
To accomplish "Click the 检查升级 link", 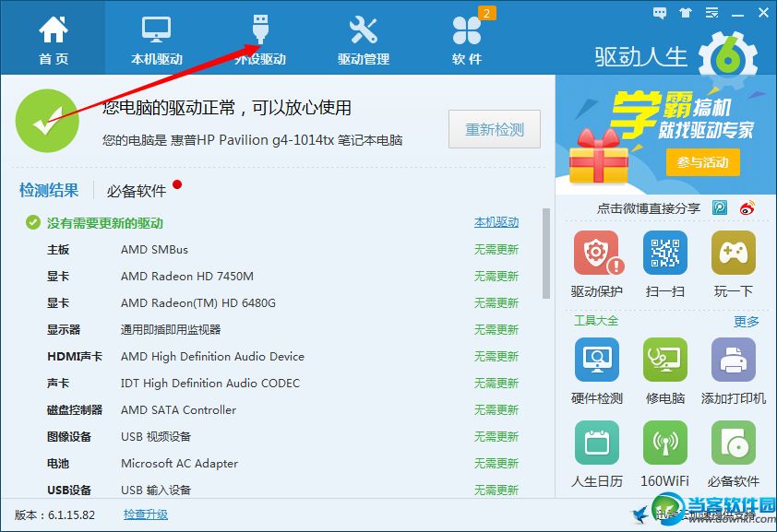I will 146,514.
